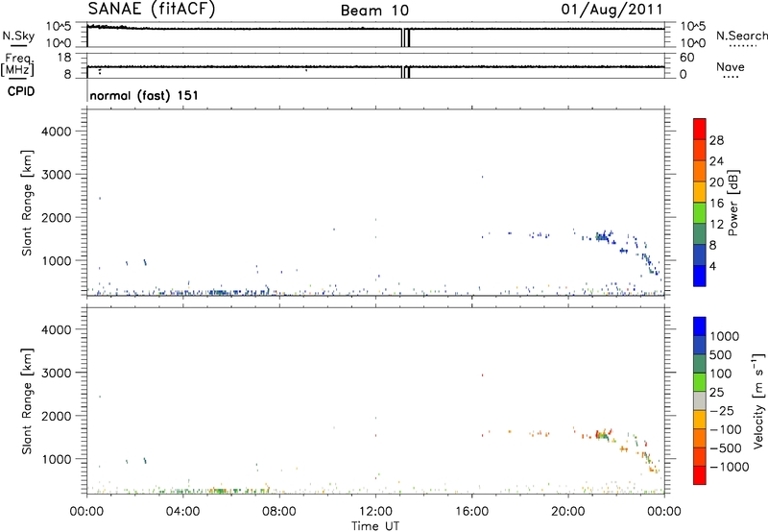
Task: Click the top blue Velocity colorbar segment
Action: [700, 326]
